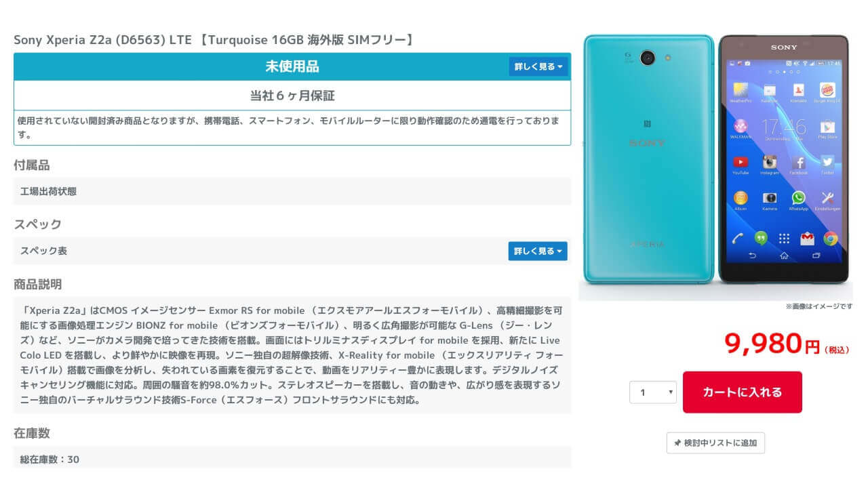Click the Sony Xperia Z2a product title
Image resolution: width=868 pixels, height=488 pixels.
click(x=214, y=40)
